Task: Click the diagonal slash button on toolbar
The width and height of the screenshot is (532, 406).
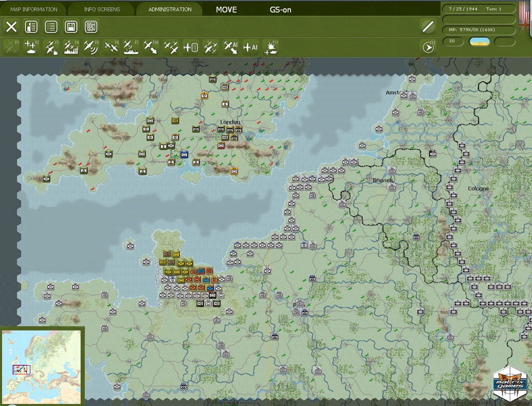Action: click(x=427, y=26)
